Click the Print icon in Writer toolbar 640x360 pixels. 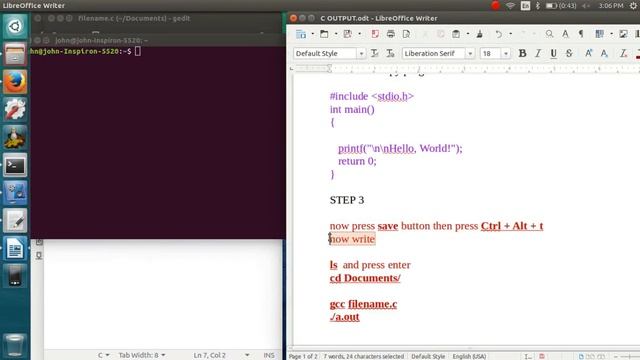391,34
